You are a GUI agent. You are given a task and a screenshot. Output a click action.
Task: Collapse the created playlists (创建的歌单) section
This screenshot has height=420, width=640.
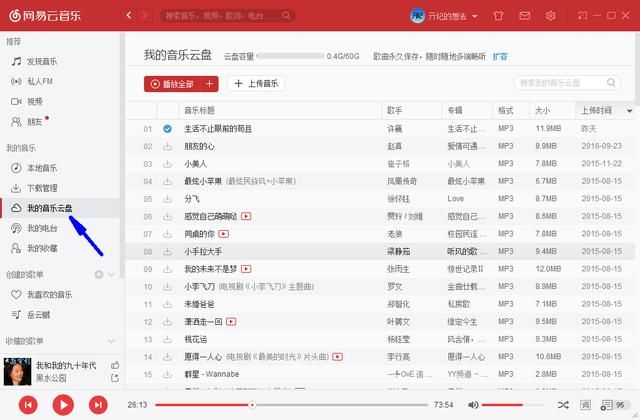[111, 274]
